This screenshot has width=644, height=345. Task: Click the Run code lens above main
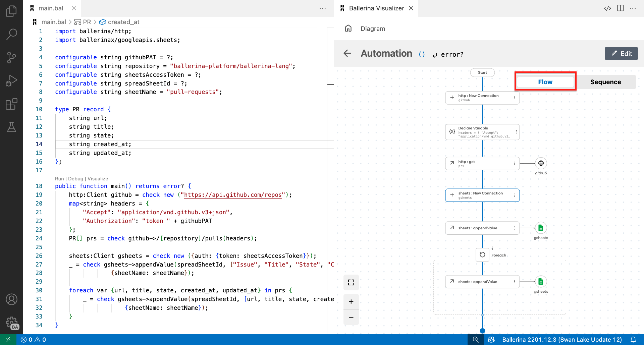[x=59, y=179]
